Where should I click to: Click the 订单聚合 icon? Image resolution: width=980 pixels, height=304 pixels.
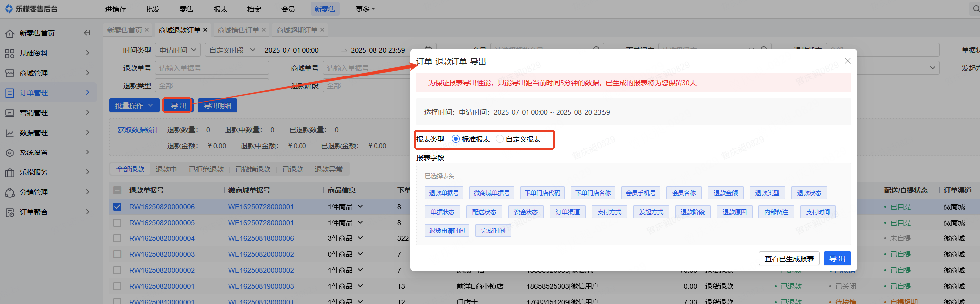[10, 212]
